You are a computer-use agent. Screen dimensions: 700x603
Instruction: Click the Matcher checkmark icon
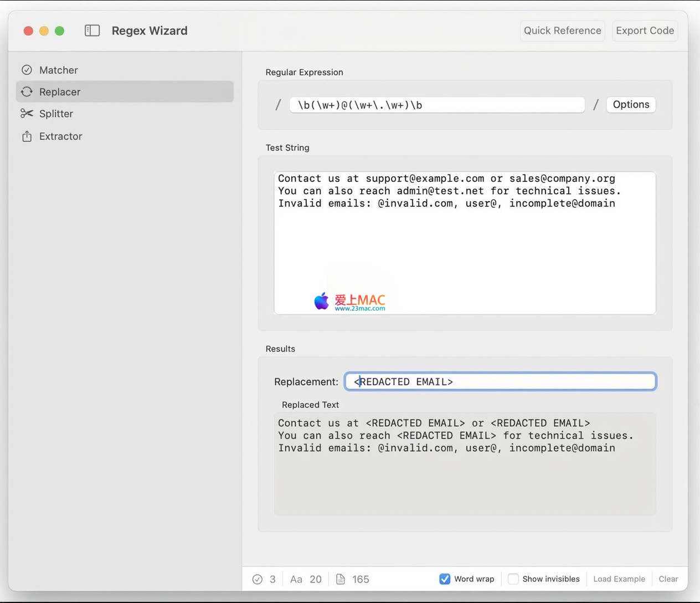pyautogui.click(x=27, y=70)
